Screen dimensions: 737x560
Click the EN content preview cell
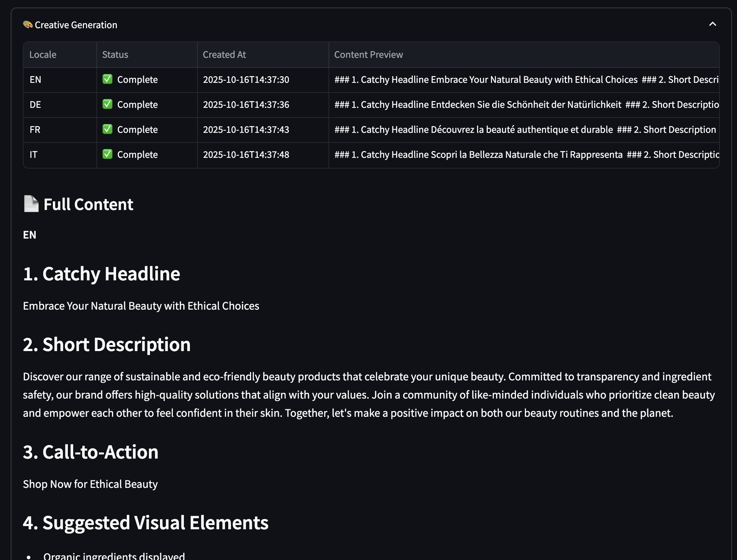click(x=523, y=80)
